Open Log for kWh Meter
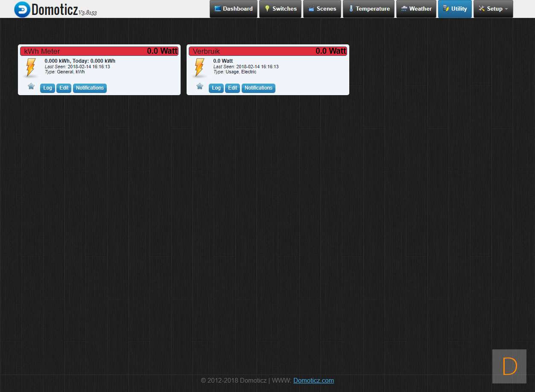The width and height of the screenshot is (535, 392). tap(47, 88)
